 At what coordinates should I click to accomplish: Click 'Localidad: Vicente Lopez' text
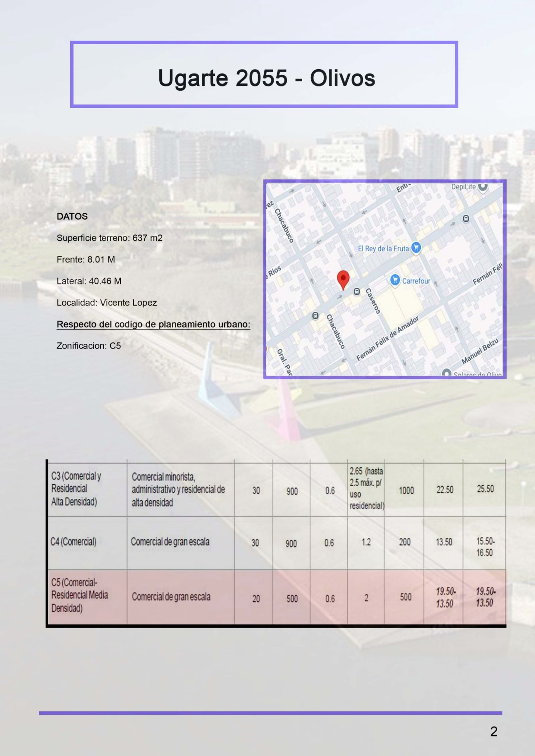[x=106, y=303]
